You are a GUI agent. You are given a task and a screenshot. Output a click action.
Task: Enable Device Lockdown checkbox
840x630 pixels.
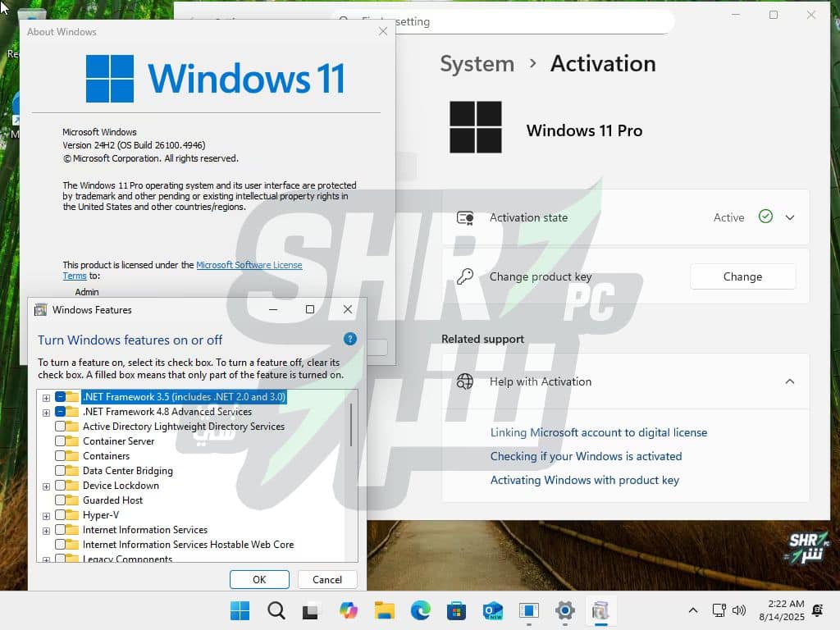coord(60,486)
